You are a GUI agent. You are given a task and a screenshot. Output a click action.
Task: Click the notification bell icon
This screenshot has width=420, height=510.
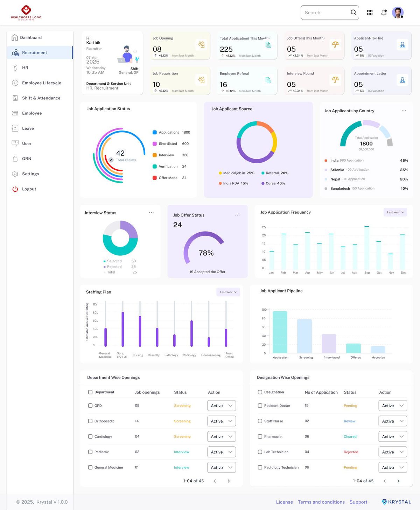[x=384, y=13]
